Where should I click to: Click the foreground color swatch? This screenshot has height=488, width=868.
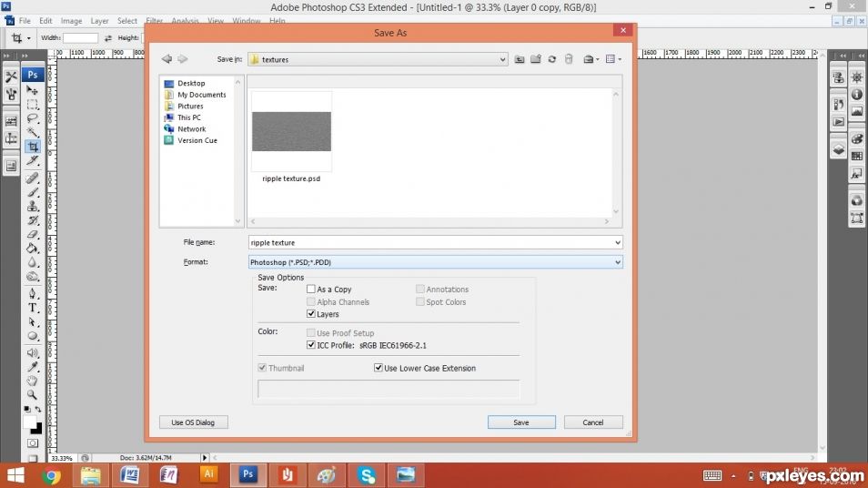[29, 422]
